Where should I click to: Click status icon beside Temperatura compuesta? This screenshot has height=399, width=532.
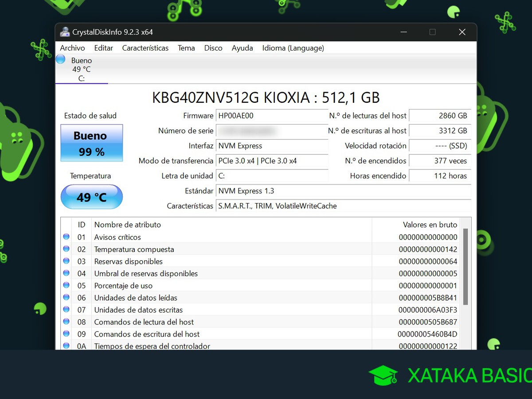click(66, 249)
